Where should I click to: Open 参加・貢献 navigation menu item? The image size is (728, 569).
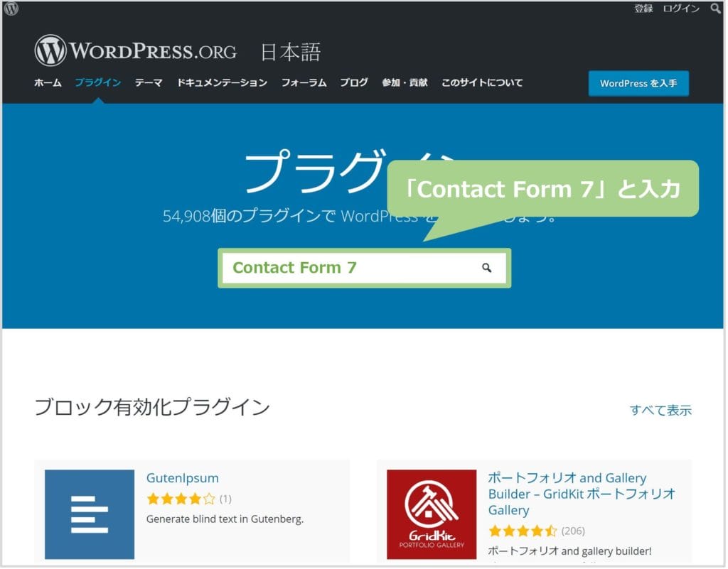pos(405,83)
